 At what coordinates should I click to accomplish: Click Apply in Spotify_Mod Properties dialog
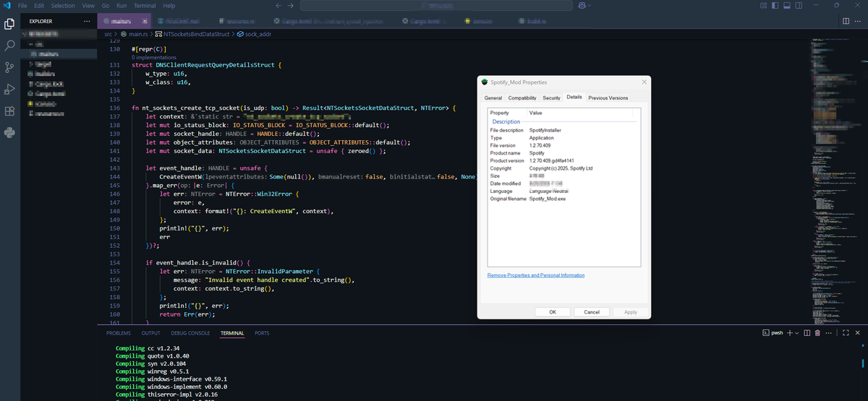631,312
